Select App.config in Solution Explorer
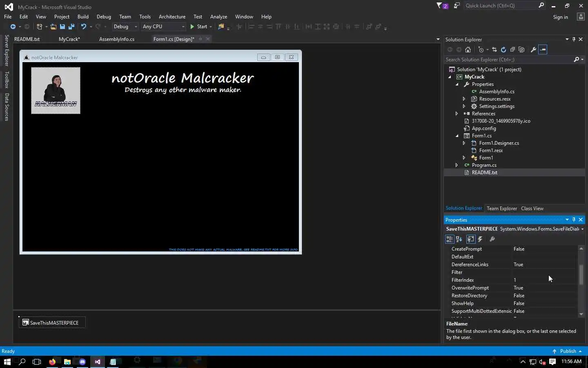588x368 pixels. pyautogui.click(x=483, y=128)
